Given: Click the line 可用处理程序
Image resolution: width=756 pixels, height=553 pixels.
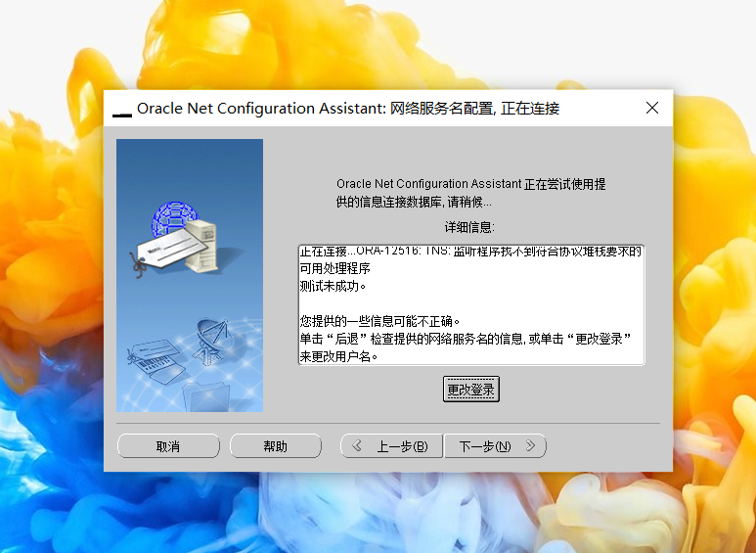Looking at the screenshot, I should coord(335,268).
